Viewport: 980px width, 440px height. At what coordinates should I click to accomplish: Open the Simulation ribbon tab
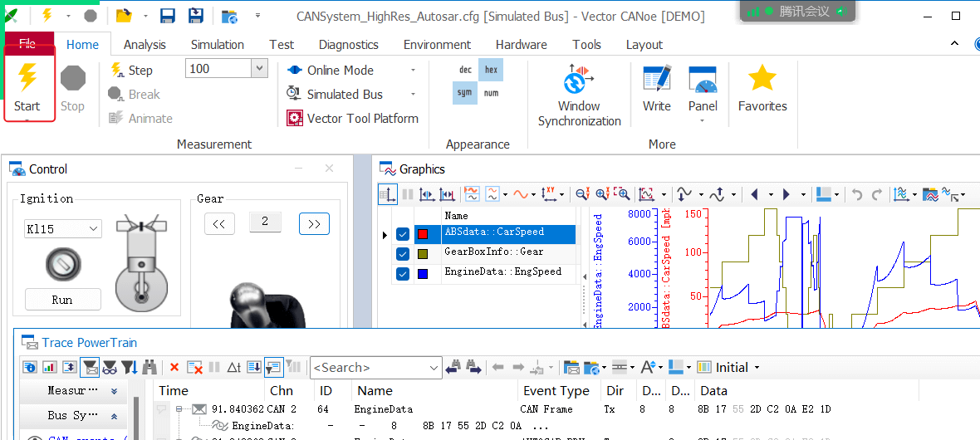coord(218,44)
